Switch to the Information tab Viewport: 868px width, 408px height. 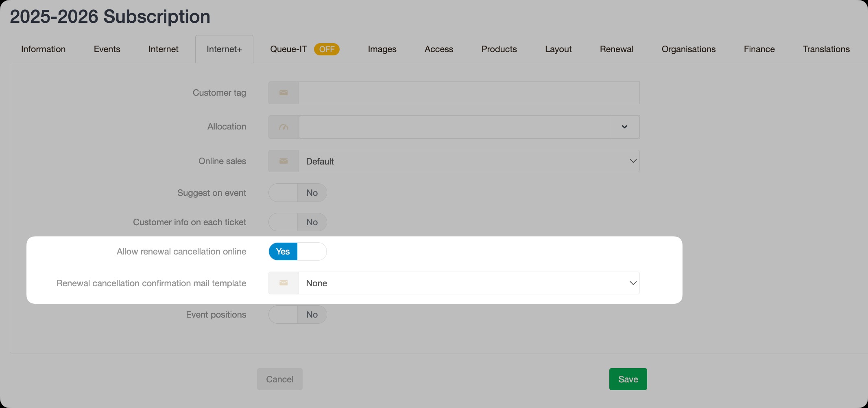pyautogui.click(x=43, y=49)
